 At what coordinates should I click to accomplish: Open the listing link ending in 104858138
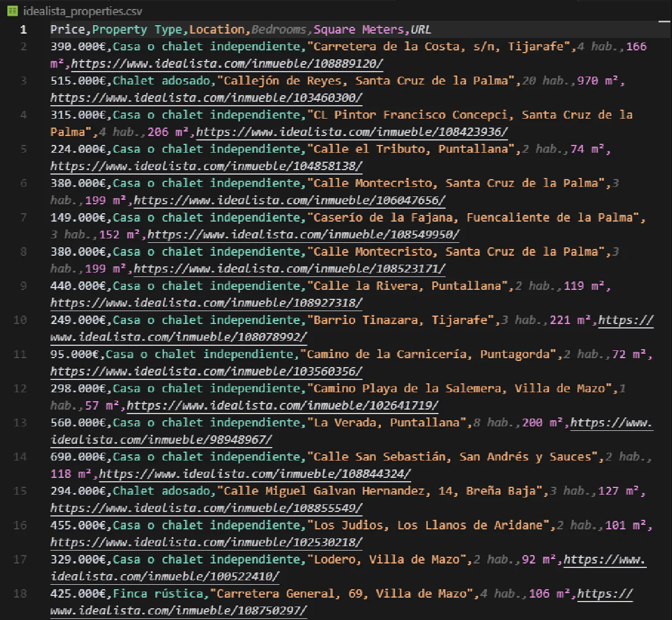[x=206, y=166]
